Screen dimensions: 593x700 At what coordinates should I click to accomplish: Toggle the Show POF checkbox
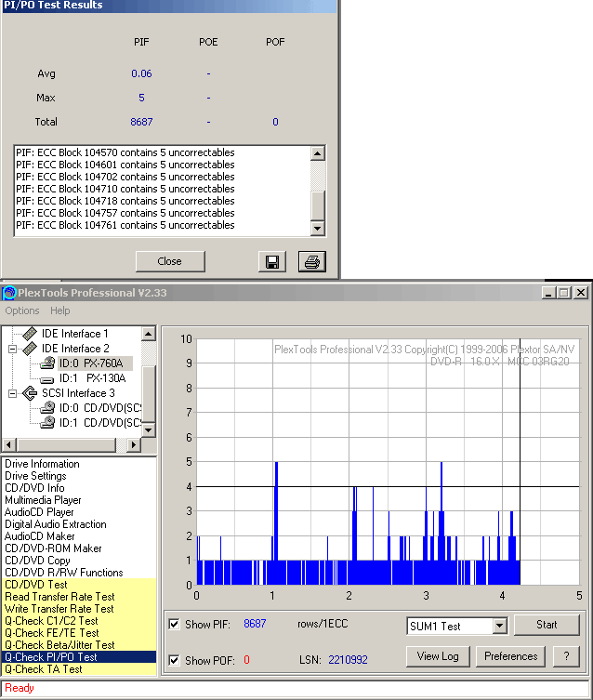174,660
